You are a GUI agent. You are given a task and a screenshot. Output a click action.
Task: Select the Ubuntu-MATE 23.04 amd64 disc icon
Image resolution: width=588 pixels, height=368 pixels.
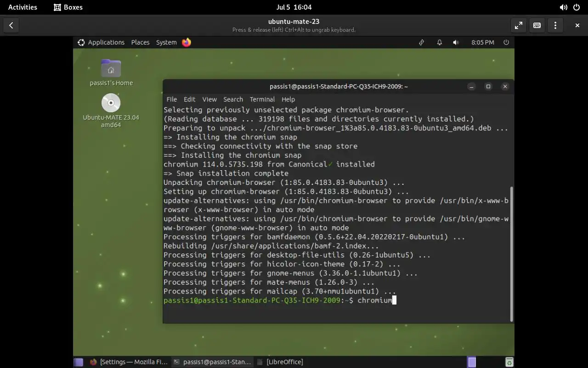[111, 111]
